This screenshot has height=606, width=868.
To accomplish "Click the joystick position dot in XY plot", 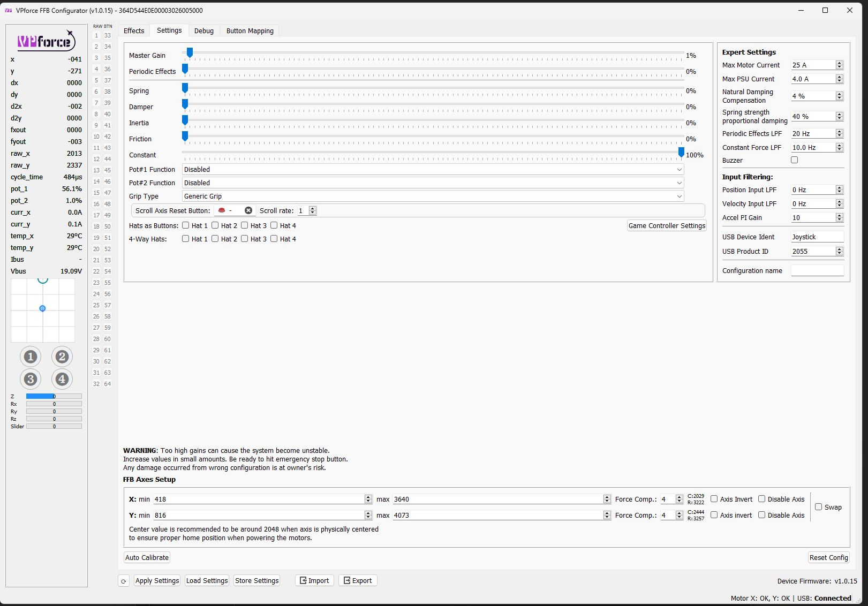I will click(x=42, y=308).
